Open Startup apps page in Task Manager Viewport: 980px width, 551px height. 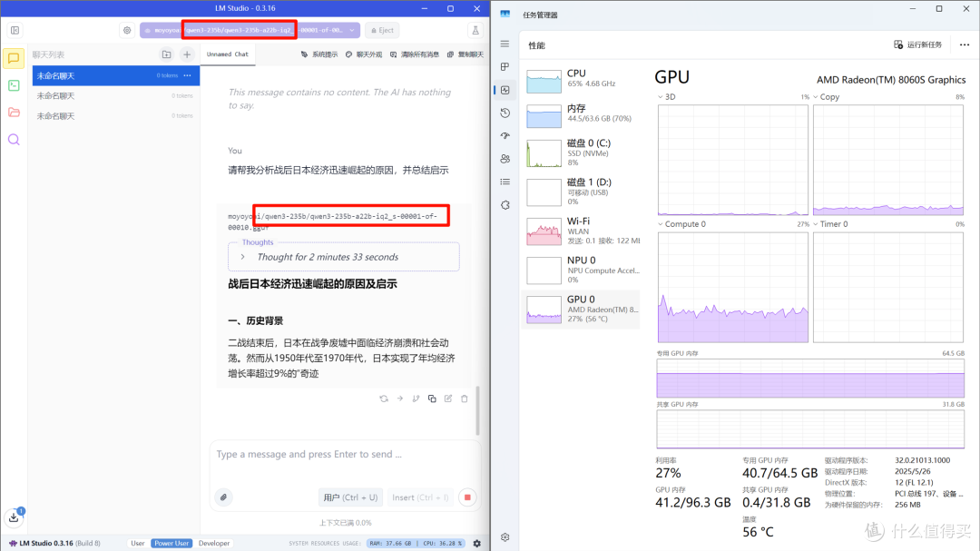(505, 136)
